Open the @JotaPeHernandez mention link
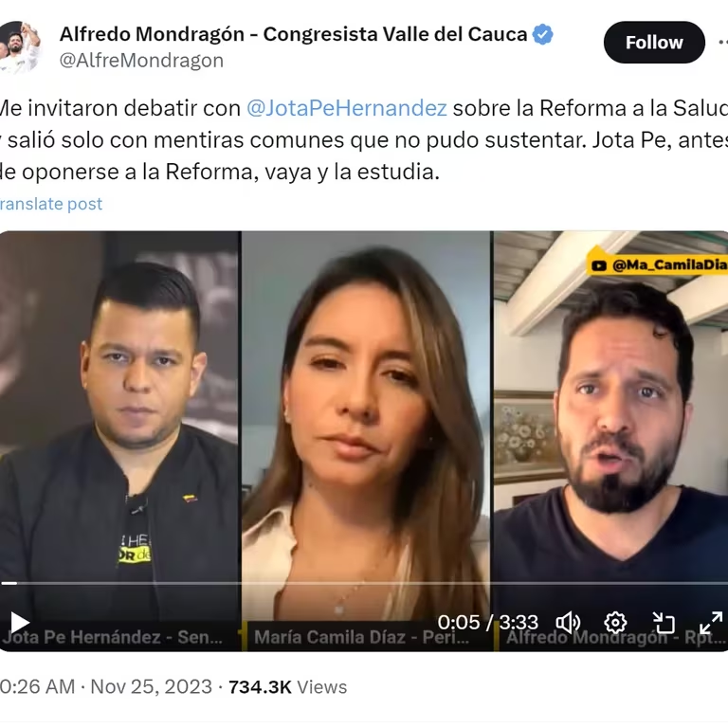The height and width of the screenshot is (728, 728). click(x=346, y=108)
